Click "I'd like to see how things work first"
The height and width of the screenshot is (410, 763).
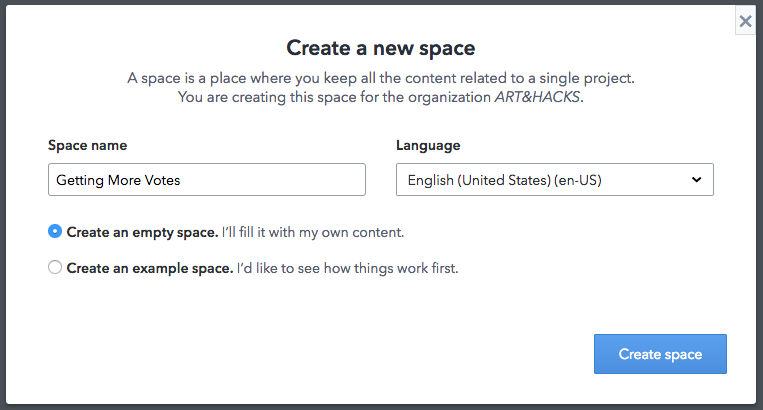click(x=347, y=268)
